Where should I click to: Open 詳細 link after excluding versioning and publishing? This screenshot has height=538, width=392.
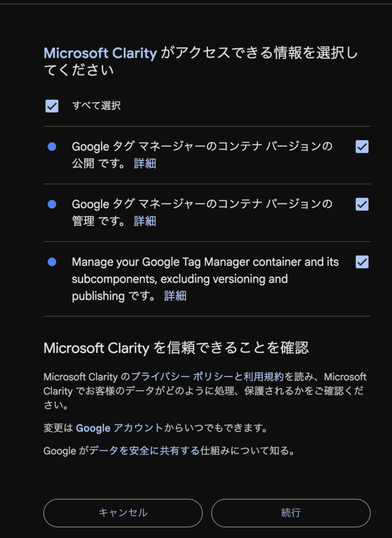(x=175, y=296)
